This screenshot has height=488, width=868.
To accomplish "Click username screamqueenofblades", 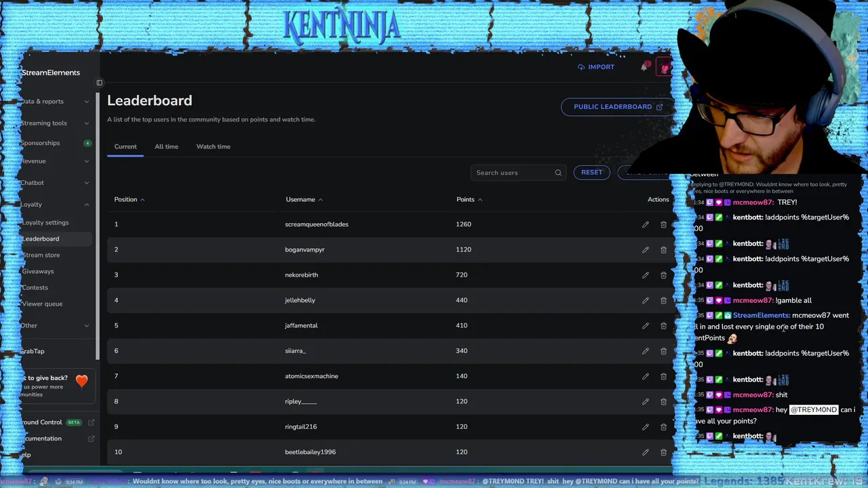I will 317,224.
